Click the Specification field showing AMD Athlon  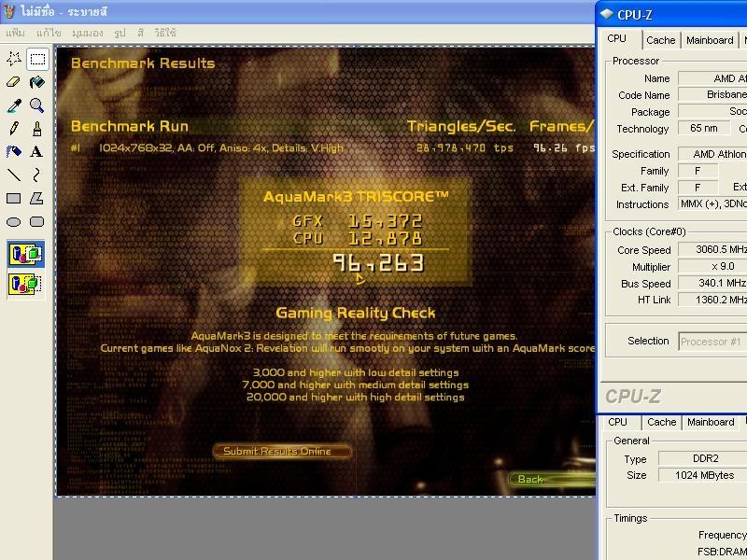pos(712,154)
